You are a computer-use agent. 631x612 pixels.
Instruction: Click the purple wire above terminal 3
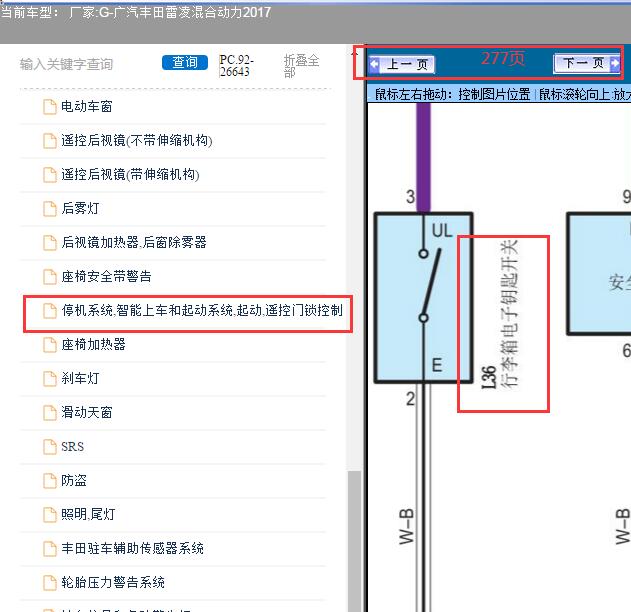tap(423, 157)
